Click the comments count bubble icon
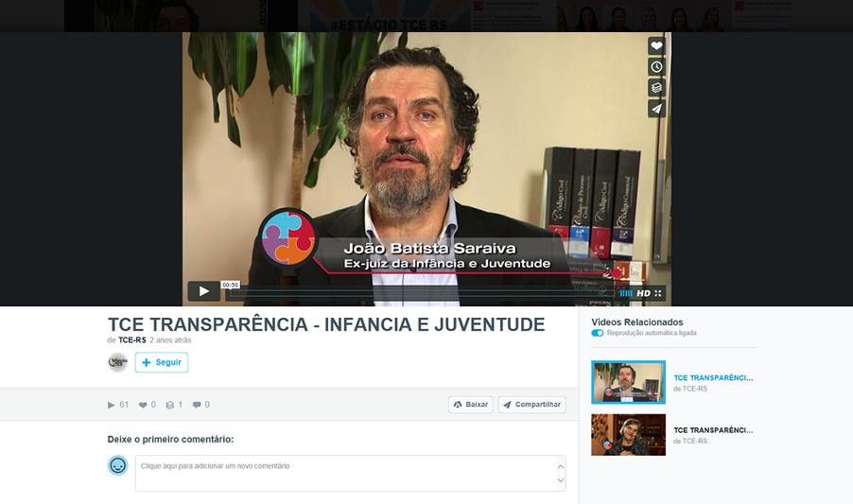853x504 pixels. coord(197,405)
